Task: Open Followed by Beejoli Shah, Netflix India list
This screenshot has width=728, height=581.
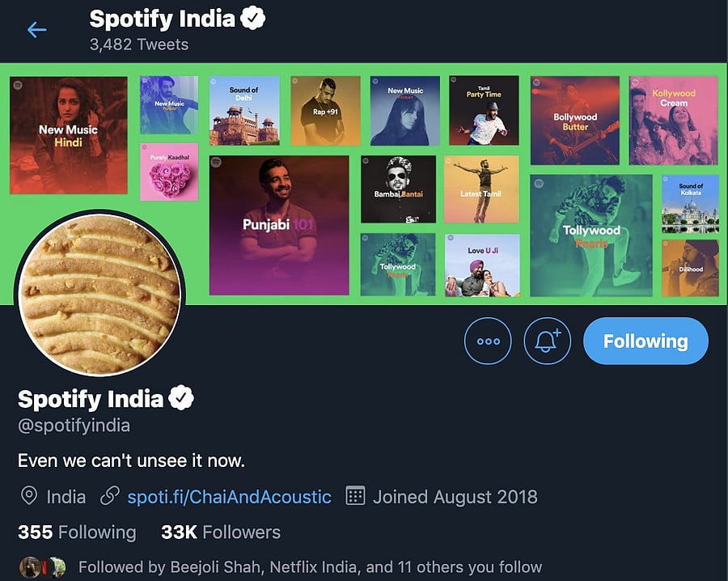Action: (310, 566)
